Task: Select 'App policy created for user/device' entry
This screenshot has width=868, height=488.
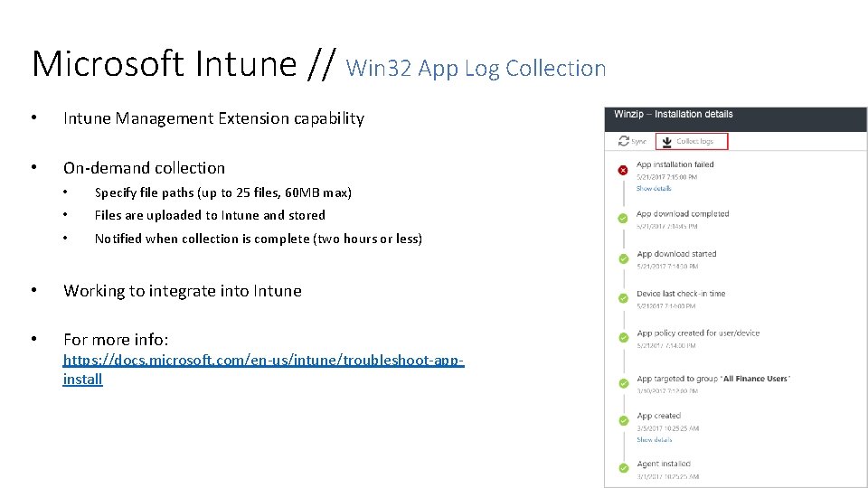Action: click(698, 333)
